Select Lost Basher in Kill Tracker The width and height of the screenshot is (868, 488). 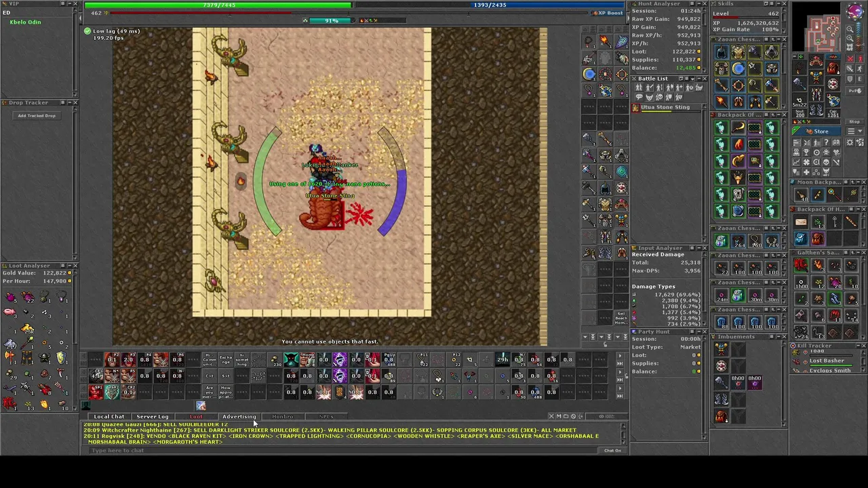[827, 361]
